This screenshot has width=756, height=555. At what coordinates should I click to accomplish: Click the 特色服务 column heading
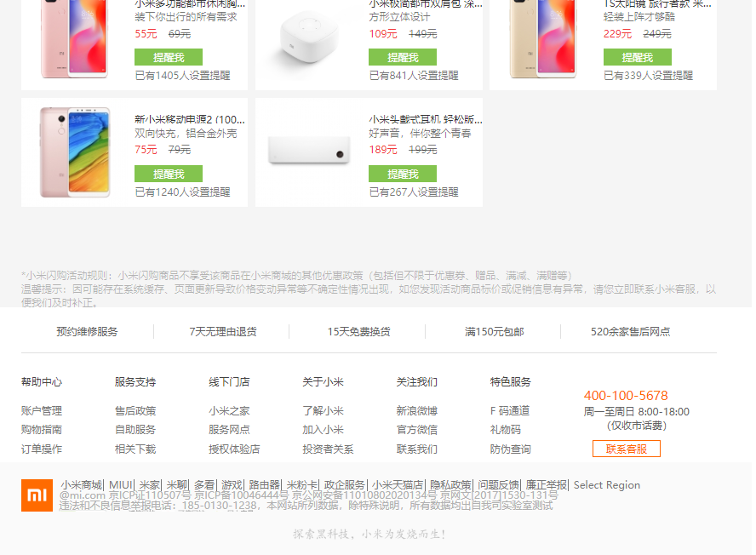511,382
